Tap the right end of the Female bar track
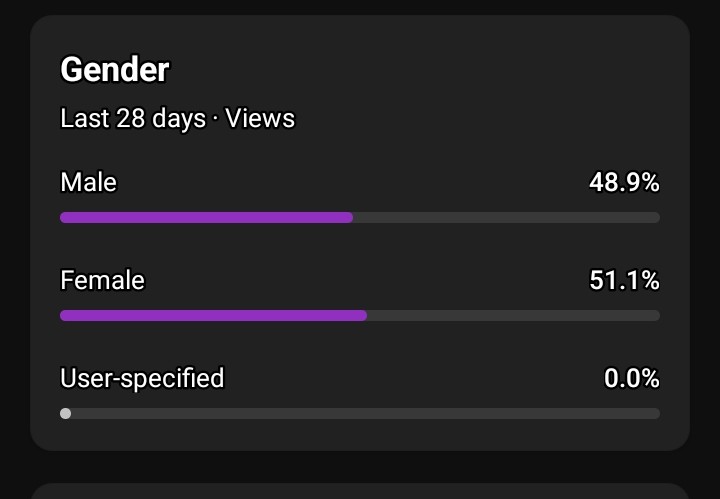The height and width of the screenshot is (499, 720). [655, 315]
